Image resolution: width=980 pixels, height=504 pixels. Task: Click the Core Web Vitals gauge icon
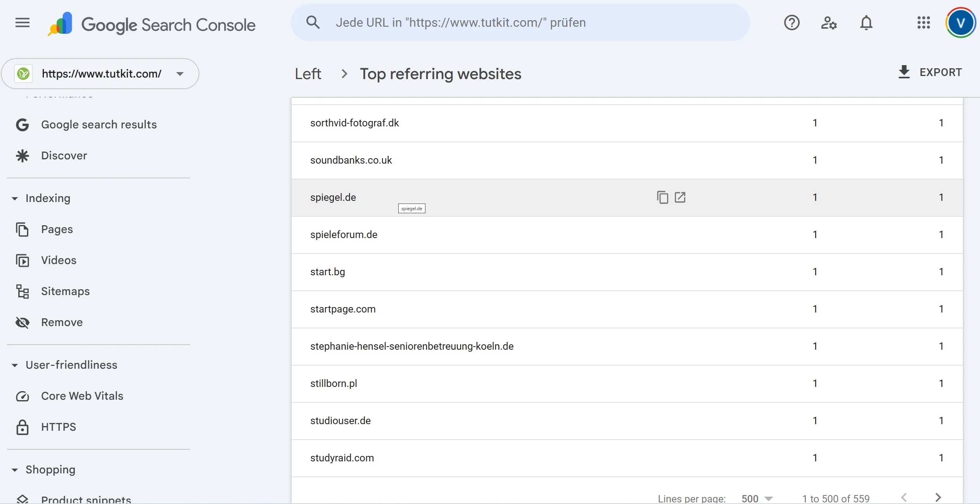[22, 396]
